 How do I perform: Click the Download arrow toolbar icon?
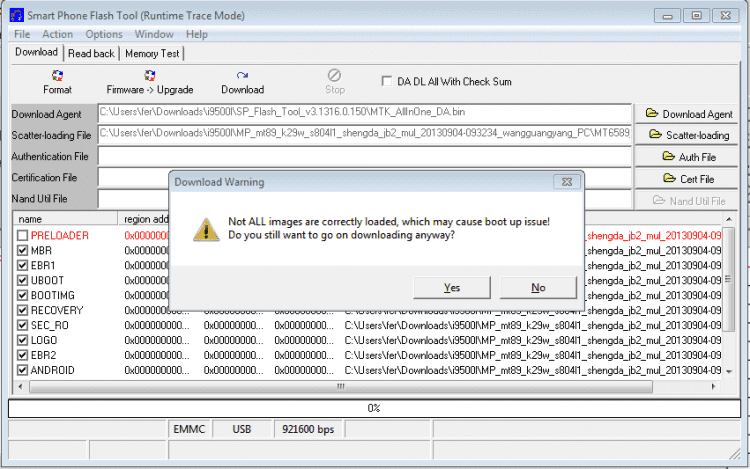coord(242,75)
